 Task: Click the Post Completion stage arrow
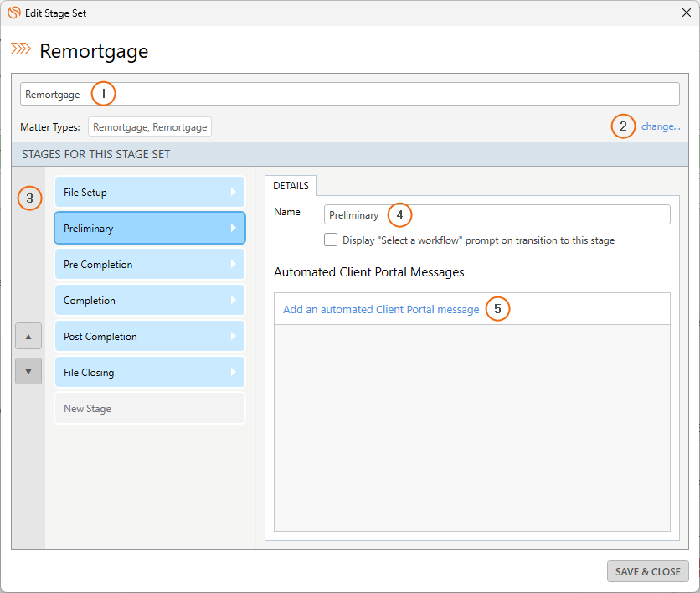tap(234, 337)
